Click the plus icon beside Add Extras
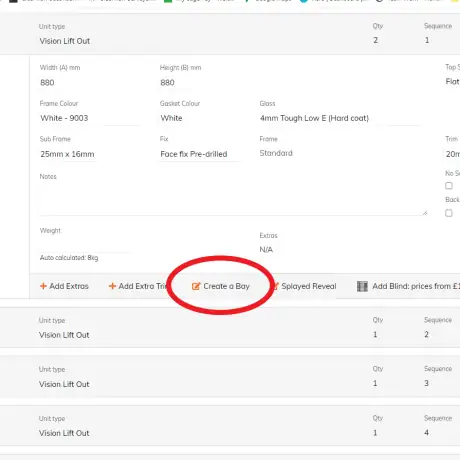 (x=43, y=286)
